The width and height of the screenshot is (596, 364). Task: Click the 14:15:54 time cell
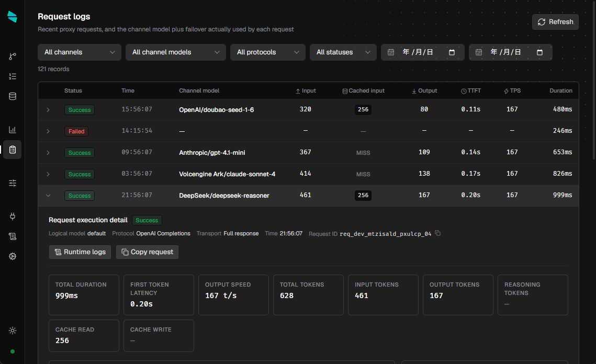tap(137, 131)
